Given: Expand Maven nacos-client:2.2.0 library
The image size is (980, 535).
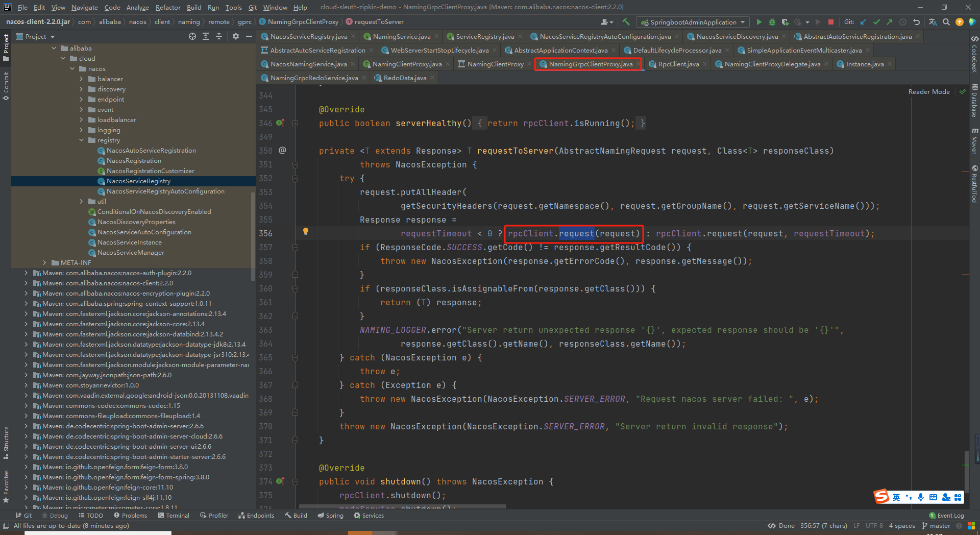Looking at the screenshot, I should pyautogui.click(x=26, y=283).
